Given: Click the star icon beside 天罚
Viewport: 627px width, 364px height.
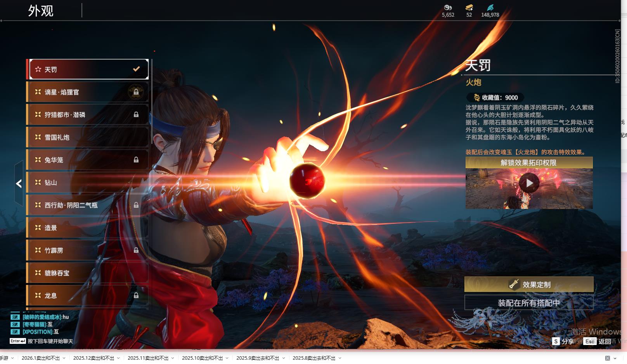Looking at the screenshot, I should point(38,69).
